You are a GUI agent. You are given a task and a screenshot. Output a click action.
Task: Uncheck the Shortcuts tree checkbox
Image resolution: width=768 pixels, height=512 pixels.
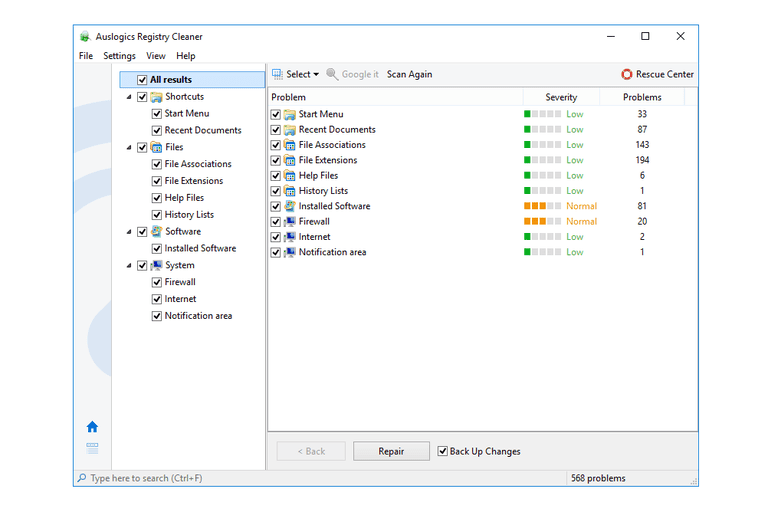click(142, 97)
